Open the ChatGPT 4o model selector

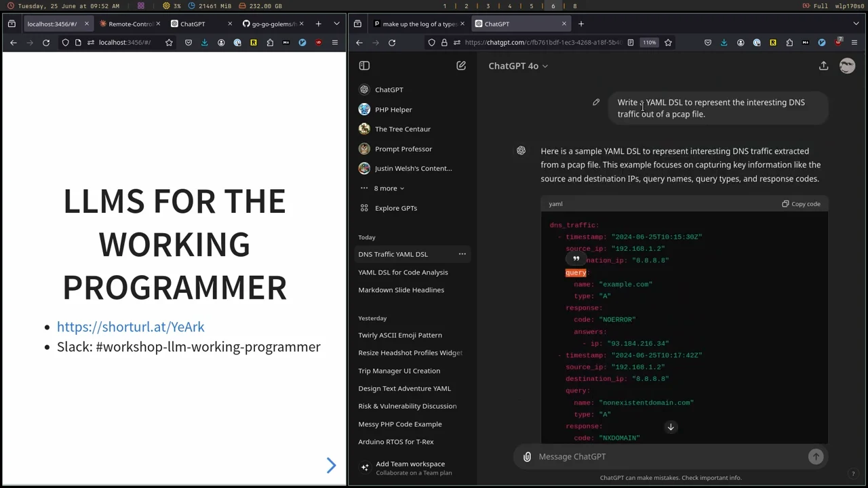point(518,66)
